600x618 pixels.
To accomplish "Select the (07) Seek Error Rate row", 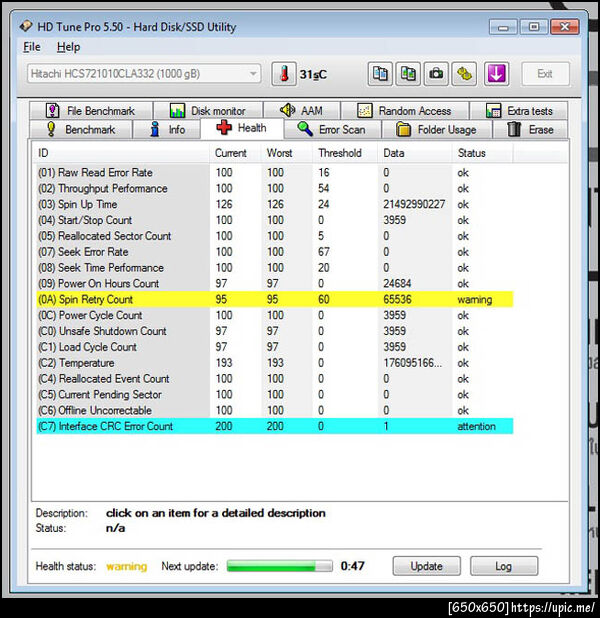I will point(275,252).
